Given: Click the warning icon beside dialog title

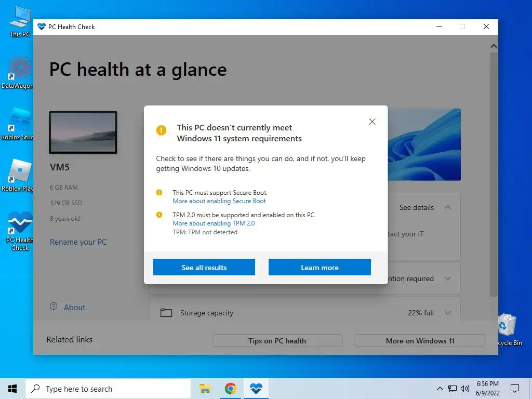Looking at the screenshot, I should click(161, 130).
